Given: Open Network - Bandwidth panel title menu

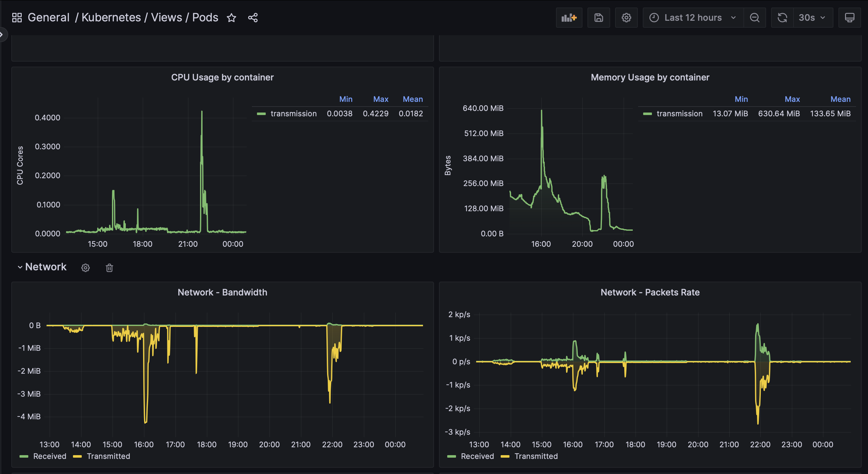Looking at the screenshot, I should [x=222, y=292].
